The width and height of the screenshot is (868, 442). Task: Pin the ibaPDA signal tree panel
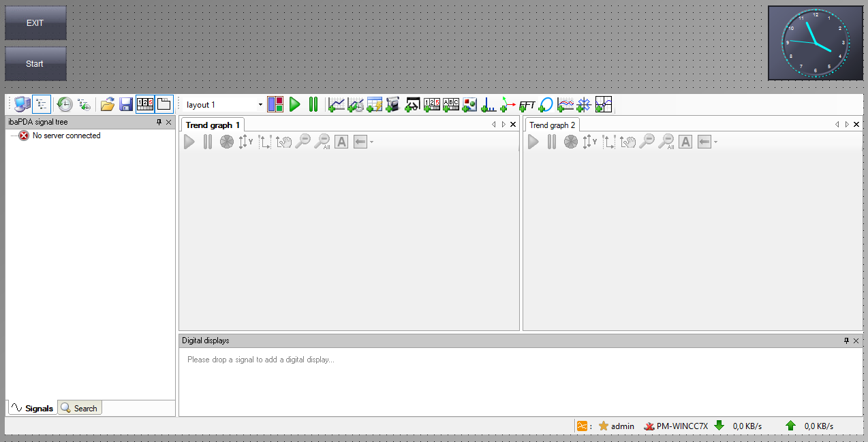point(159,123)
